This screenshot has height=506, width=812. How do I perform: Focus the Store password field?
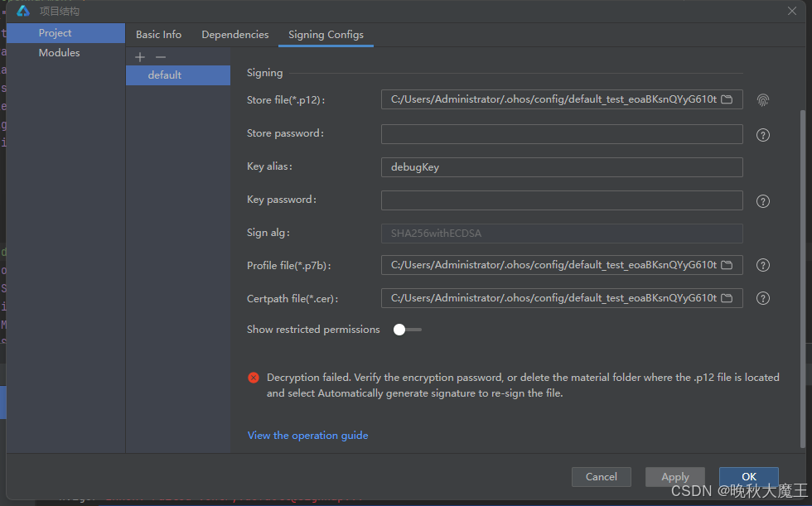coord(562,134)
